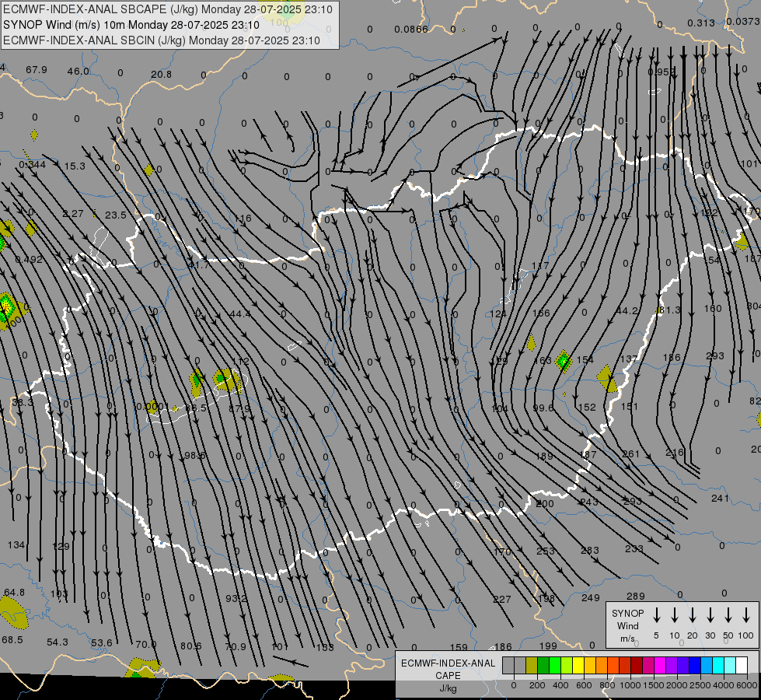Click the map value 199

548,646
